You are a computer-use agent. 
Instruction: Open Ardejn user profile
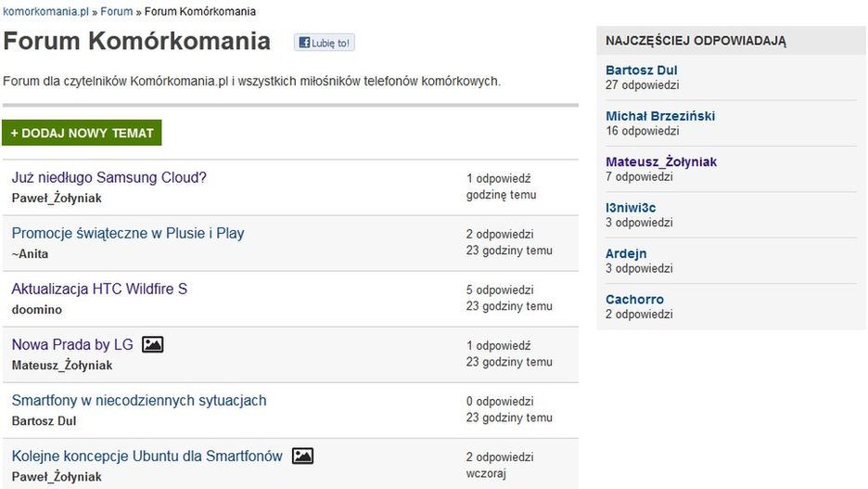(626, 253)
